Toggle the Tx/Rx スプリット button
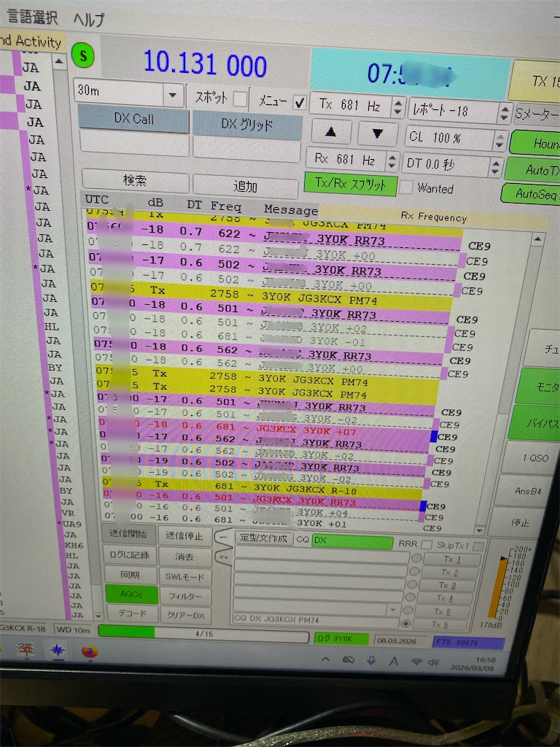The image size is (560, 747). [351, 184]
